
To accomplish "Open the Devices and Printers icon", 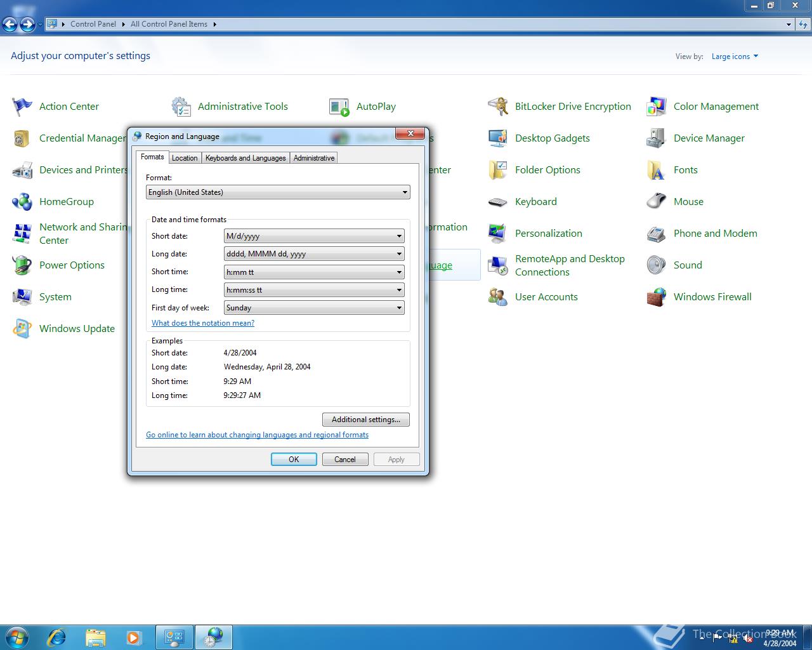I will click(x=22, y=170).
